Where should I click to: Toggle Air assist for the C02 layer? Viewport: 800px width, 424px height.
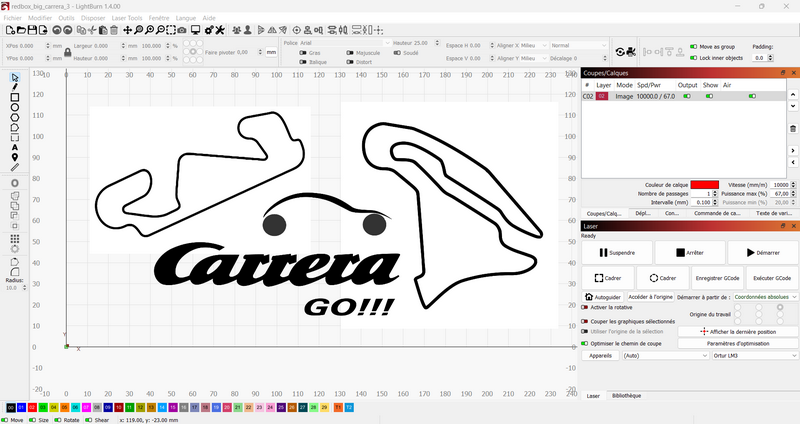coord(752,96)
